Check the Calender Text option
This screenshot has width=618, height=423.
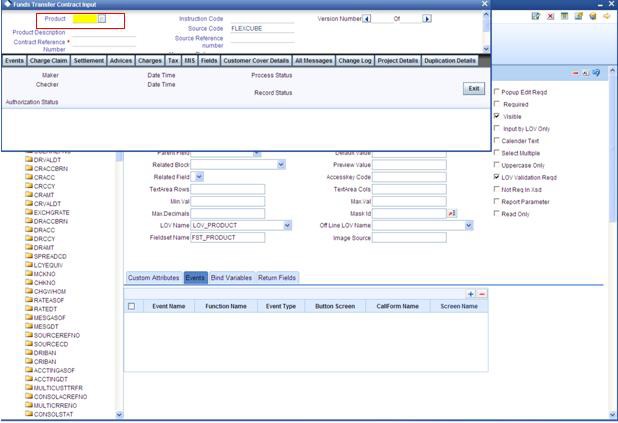point(497,140)
